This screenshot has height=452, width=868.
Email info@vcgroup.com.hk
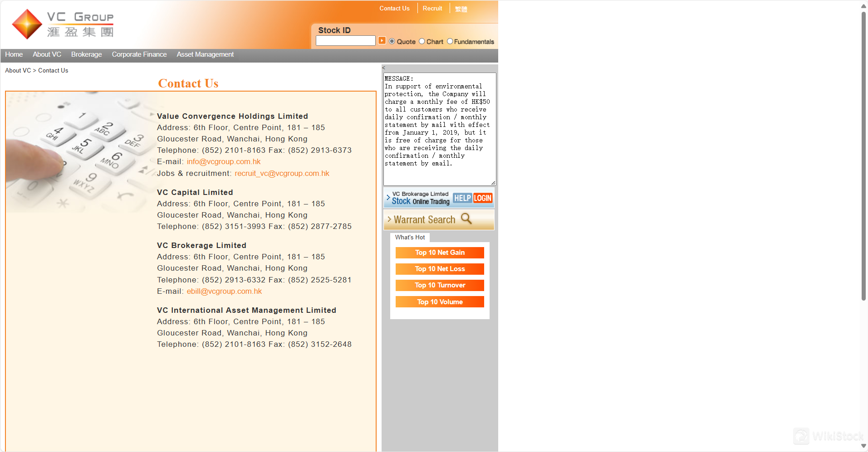coord(224,161)
